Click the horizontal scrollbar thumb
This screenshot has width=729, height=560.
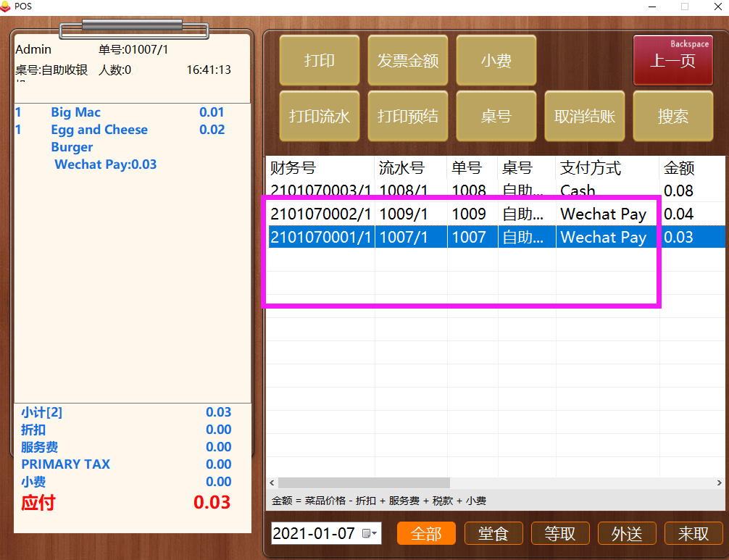364,483
